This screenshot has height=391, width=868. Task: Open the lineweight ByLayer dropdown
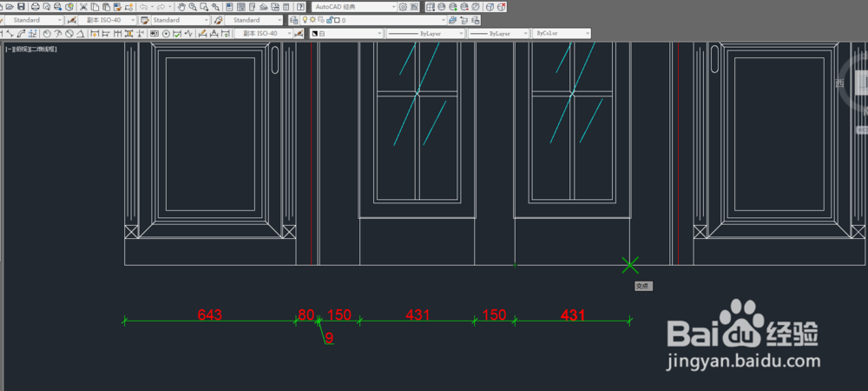coord(498,33)
